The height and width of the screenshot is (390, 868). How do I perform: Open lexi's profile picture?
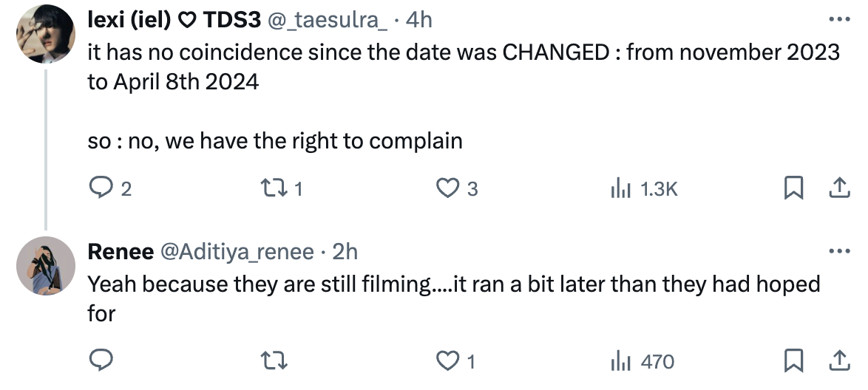pos(46,34)
